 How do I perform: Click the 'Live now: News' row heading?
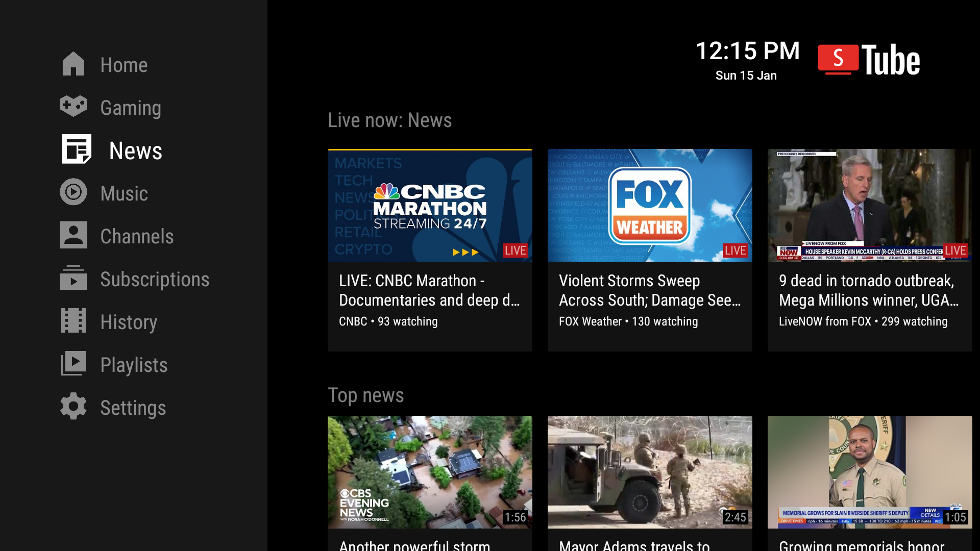pyautogui.click(x=390, y=120)
